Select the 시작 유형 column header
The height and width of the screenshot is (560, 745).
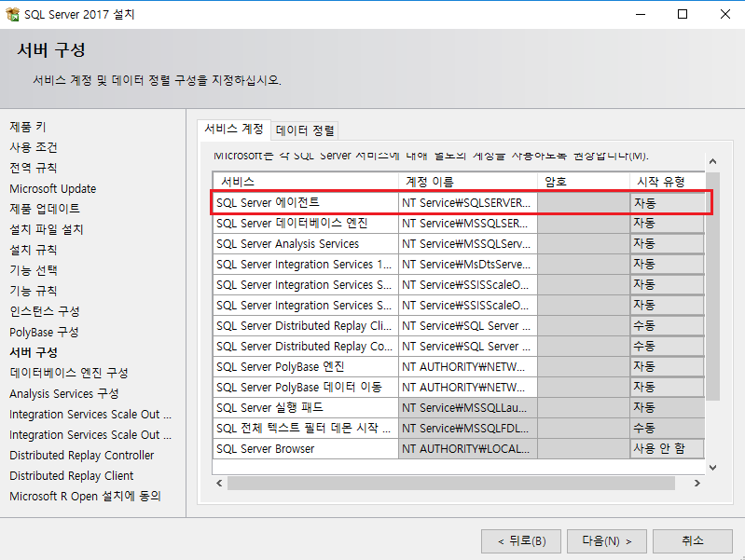pyautogui.click(x=667, y=182)
